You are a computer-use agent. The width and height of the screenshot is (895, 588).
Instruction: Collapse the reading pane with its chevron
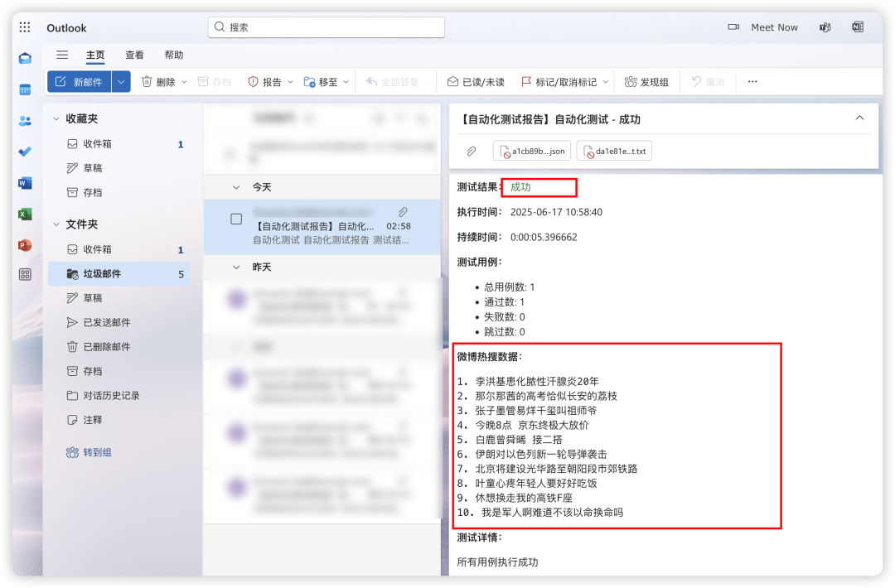pyautogui.click(x=859, y=118)
